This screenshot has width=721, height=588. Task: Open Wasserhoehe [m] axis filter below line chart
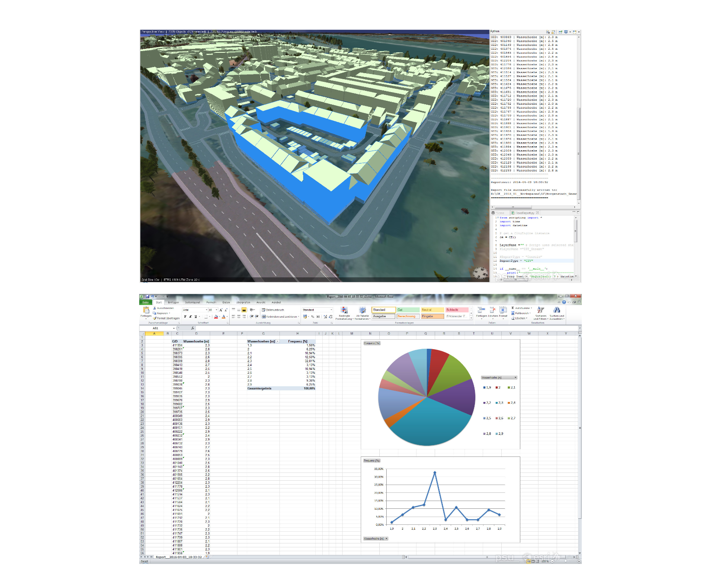click(386, 539)
